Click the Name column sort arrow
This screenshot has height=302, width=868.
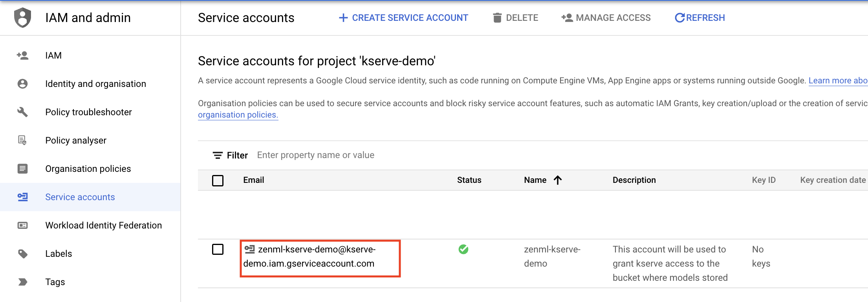tap(558, 180)
